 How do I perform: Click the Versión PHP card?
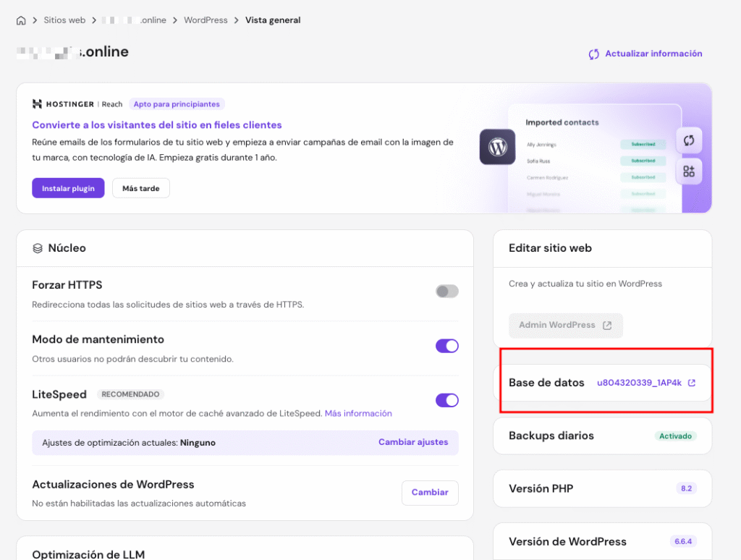(603, 488)
